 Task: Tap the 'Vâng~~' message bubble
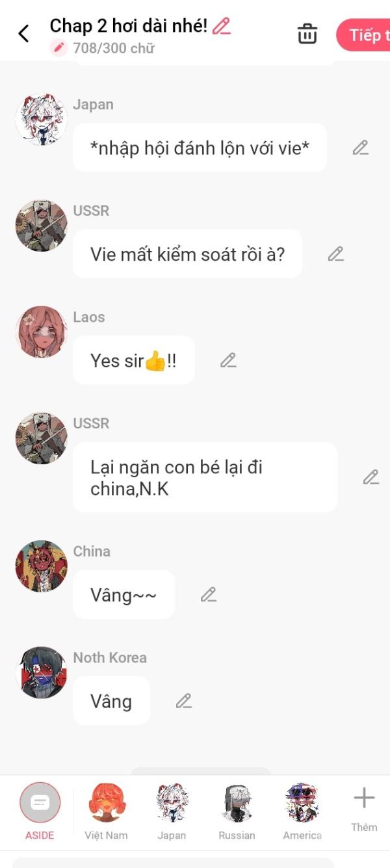click(x=123, y=594)
